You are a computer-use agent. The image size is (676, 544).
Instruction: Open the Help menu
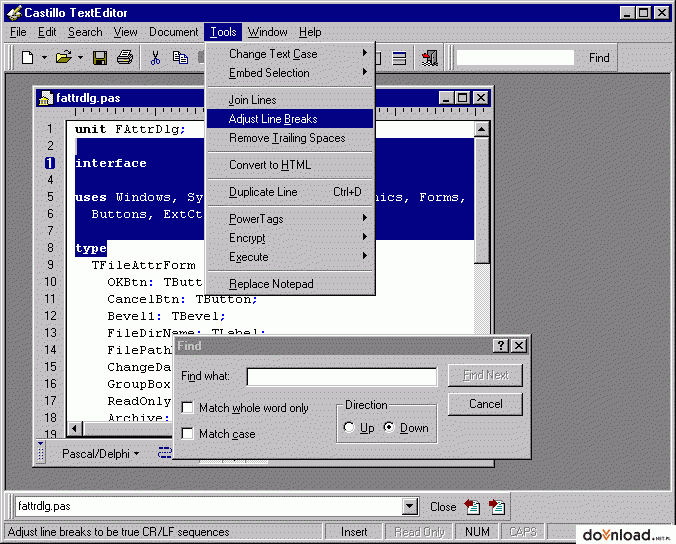pyautogui.click(x=310, y=32)
